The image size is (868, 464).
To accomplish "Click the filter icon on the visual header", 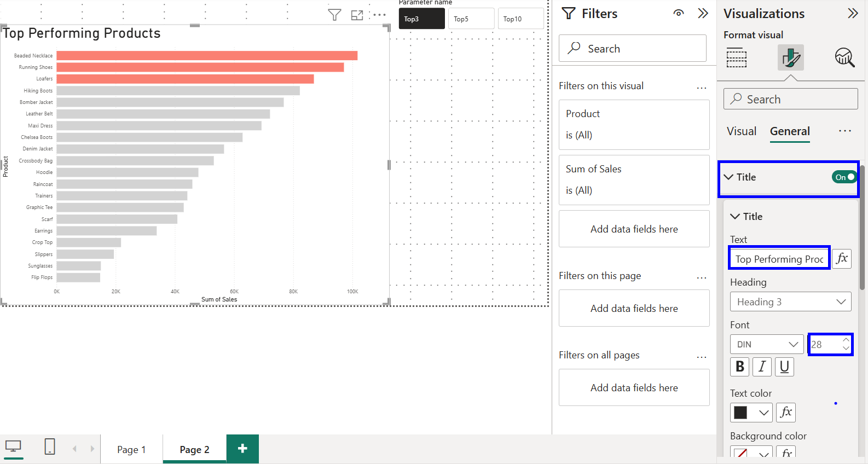I will (x=334, y=15).
